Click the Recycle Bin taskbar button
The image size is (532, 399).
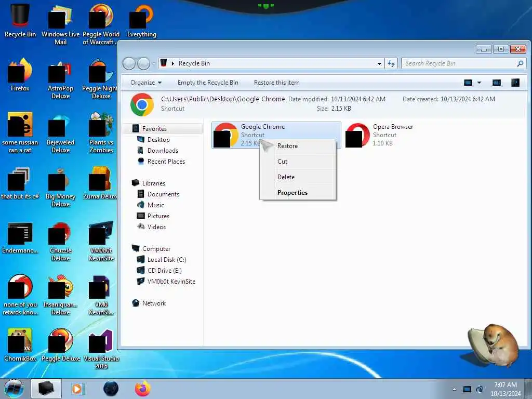click(x=46, y=389)
